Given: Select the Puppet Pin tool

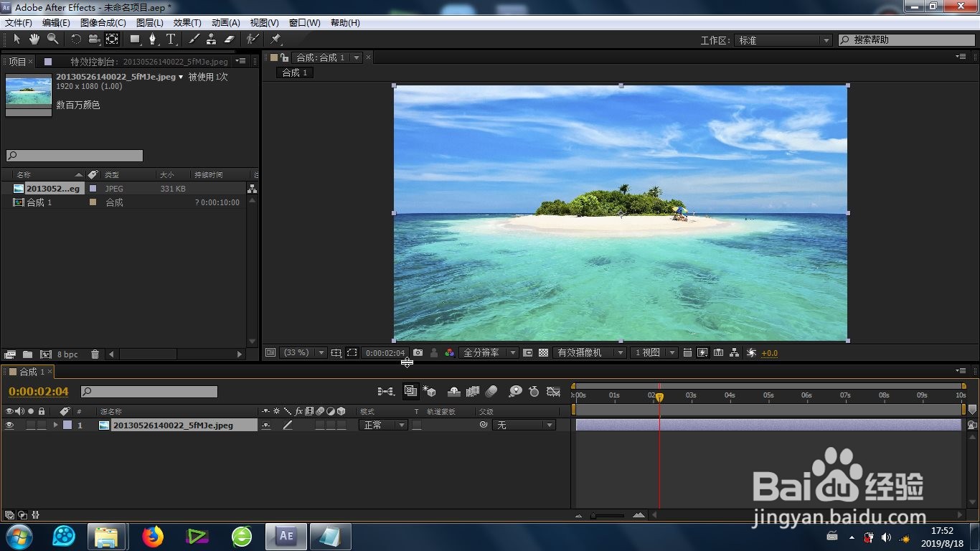Looking at the screenshot, I should [x=275, y=39].
